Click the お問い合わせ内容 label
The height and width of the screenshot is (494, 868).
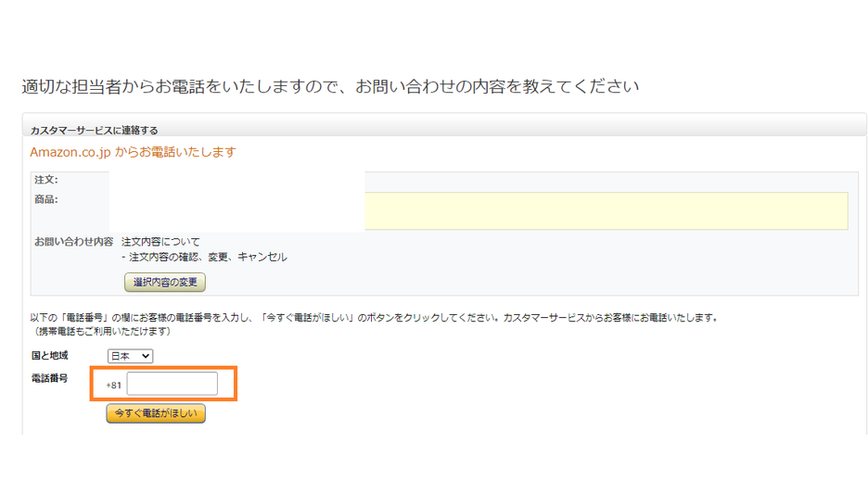pyautogui.click(x=73, y=242)
